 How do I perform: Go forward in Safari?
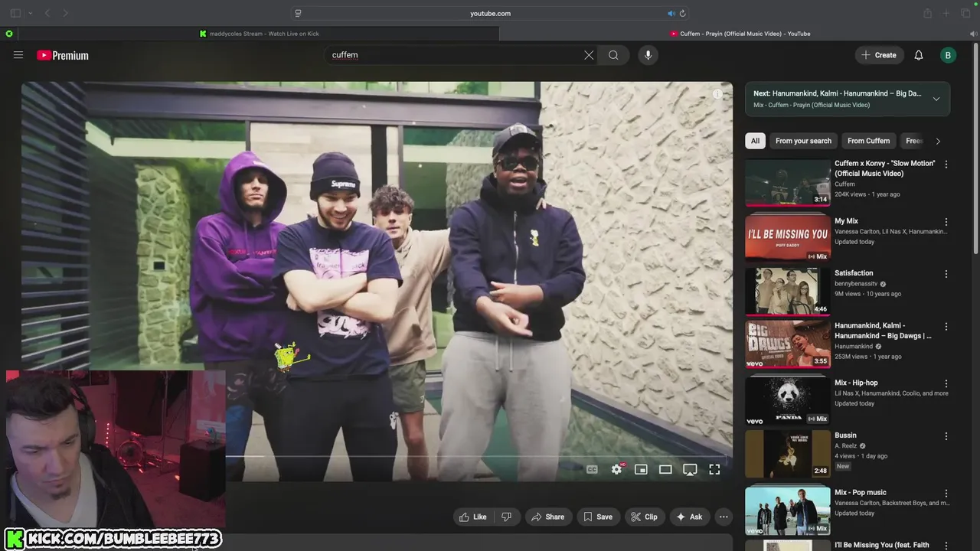pos(65,13)
